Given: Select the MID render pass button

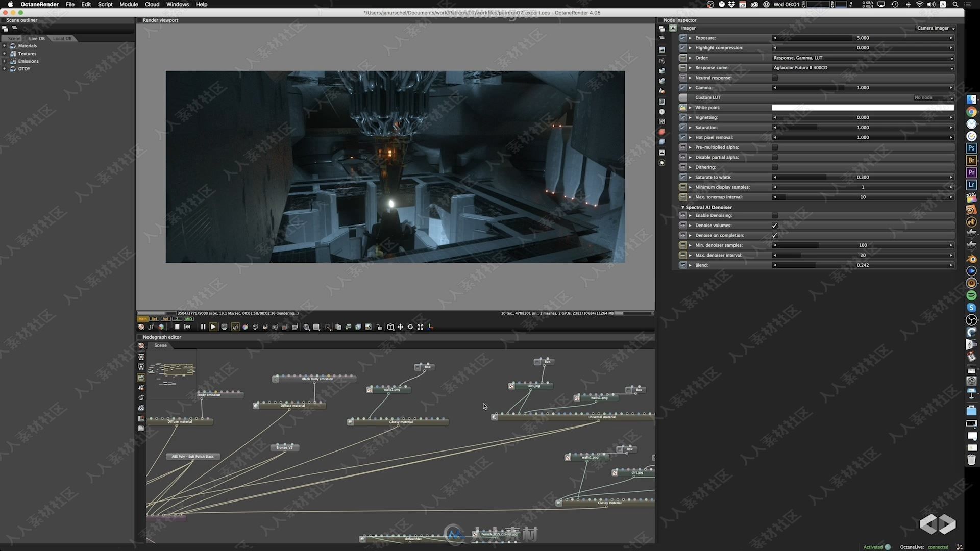Looking at the screenshot, I should pos(189,319).
